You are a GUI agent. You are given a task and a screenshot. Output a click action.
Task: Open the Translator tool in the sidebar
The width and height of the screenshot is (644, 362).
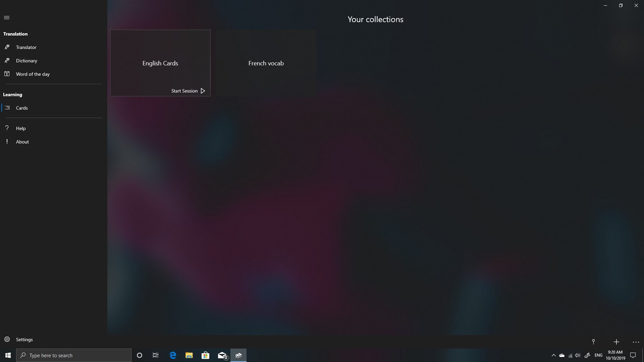coord(26,47)
